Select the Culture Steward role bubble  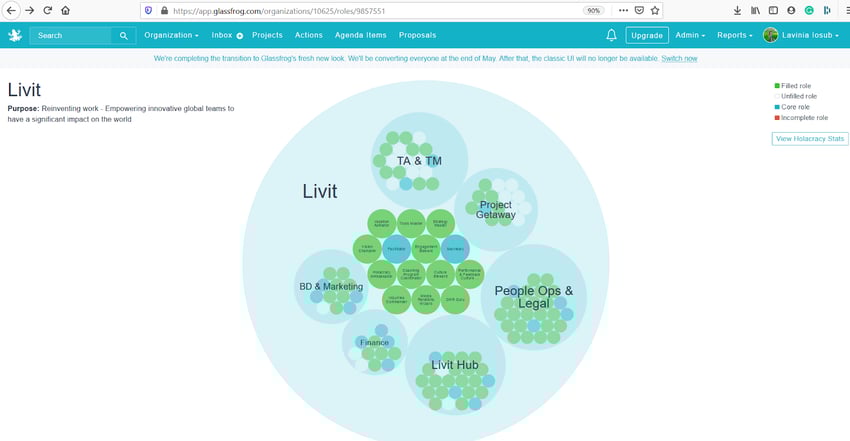click(440, 274)
